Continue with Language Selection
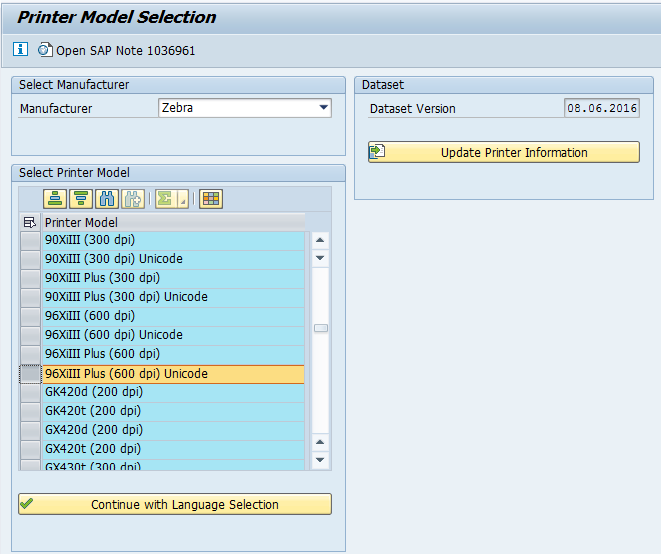The height and width of the screenshot is (554, 661). (x=175, y=505)
